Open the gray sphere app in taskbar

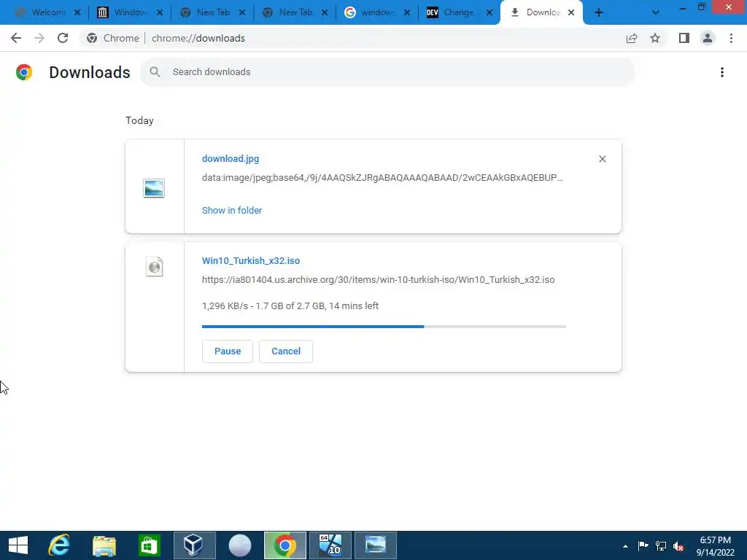pyautogui.click(x=239, y=545)
